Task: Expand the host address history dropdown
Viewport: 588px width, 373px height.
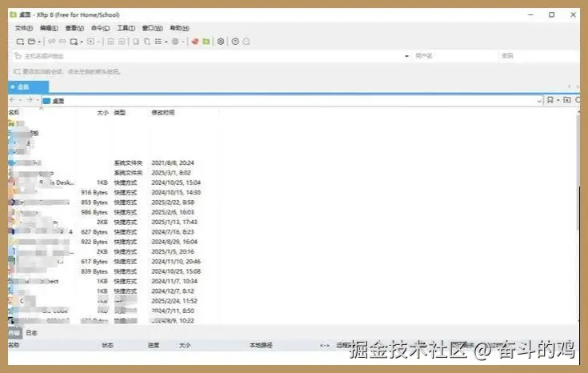Action: [407, 56]
